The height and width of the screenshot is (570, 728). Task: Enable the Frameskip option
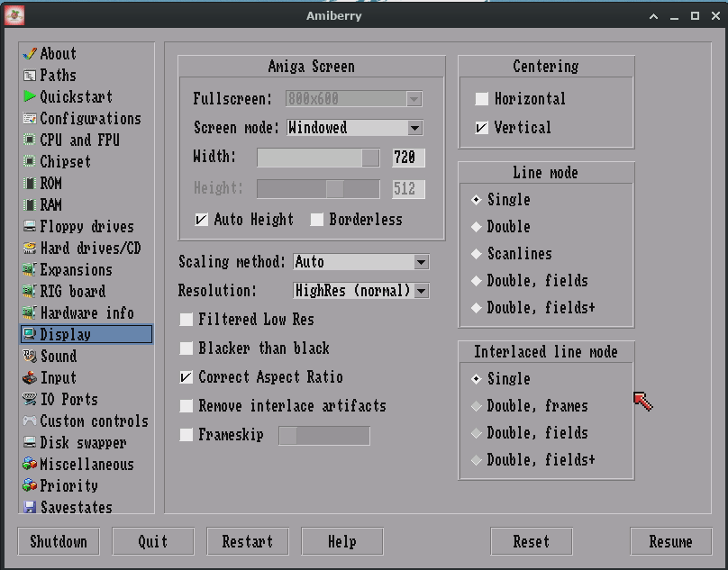coord(186,435)
